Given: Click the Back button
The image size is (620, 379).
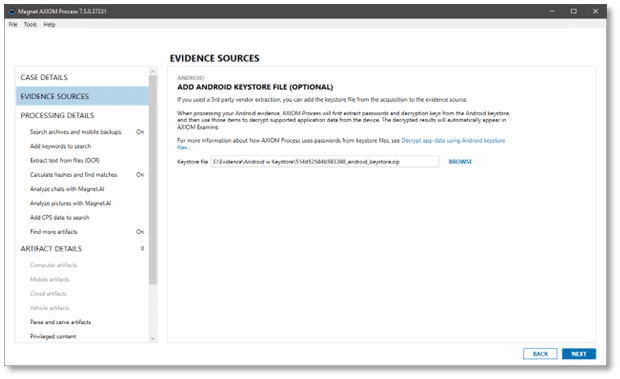Looking at the screenshot, I should point(540,354).
